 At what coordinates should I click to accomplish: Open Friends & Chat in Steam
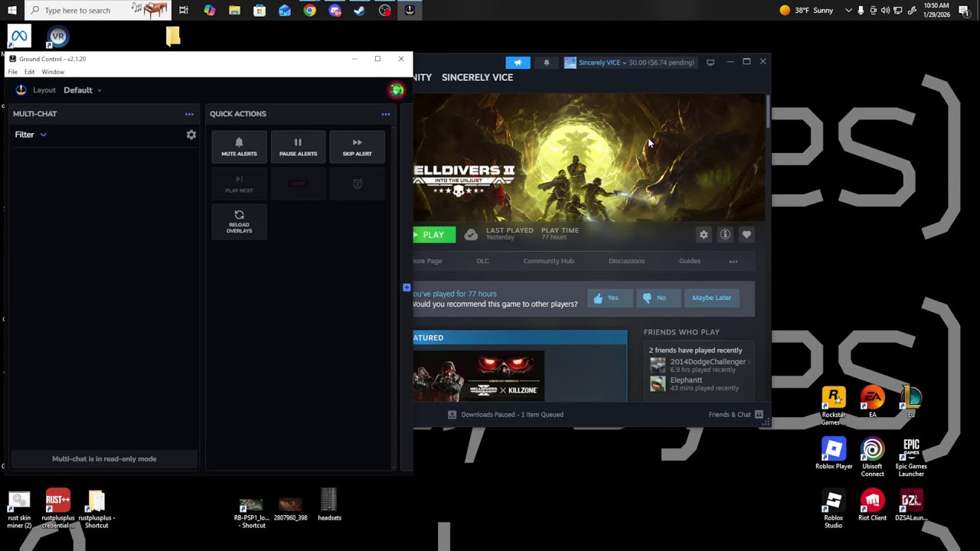(x=736, y=415)
